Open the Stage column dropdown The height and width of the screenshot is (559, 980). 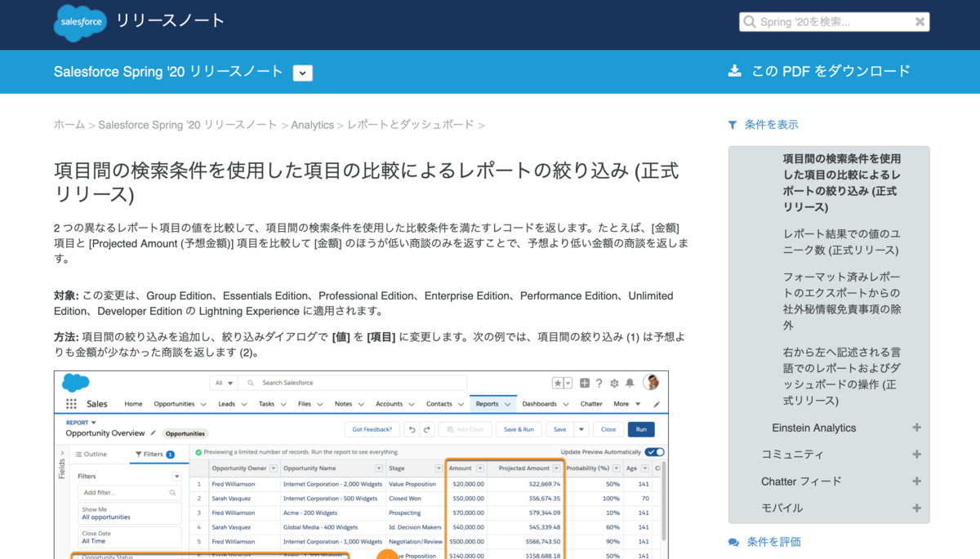click(437, 468)
